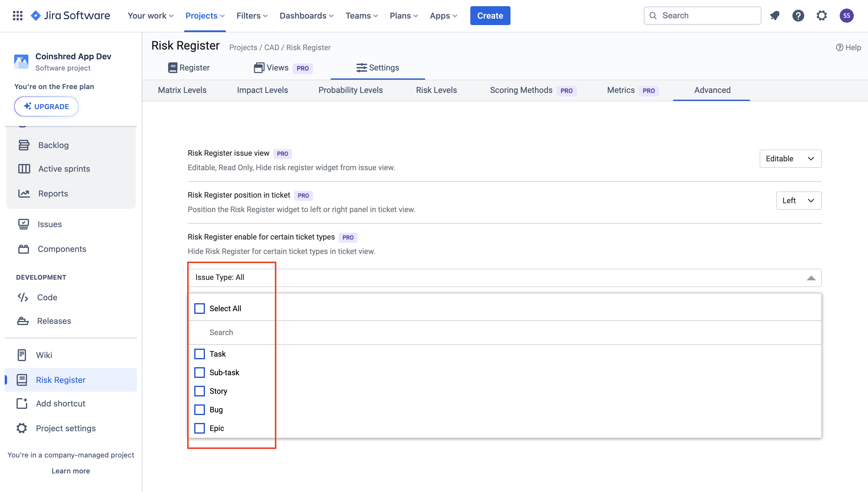The height and width of the screenshot is (492, 868).
Task: Click the Code sidebar item
Action: pos(47,297)
